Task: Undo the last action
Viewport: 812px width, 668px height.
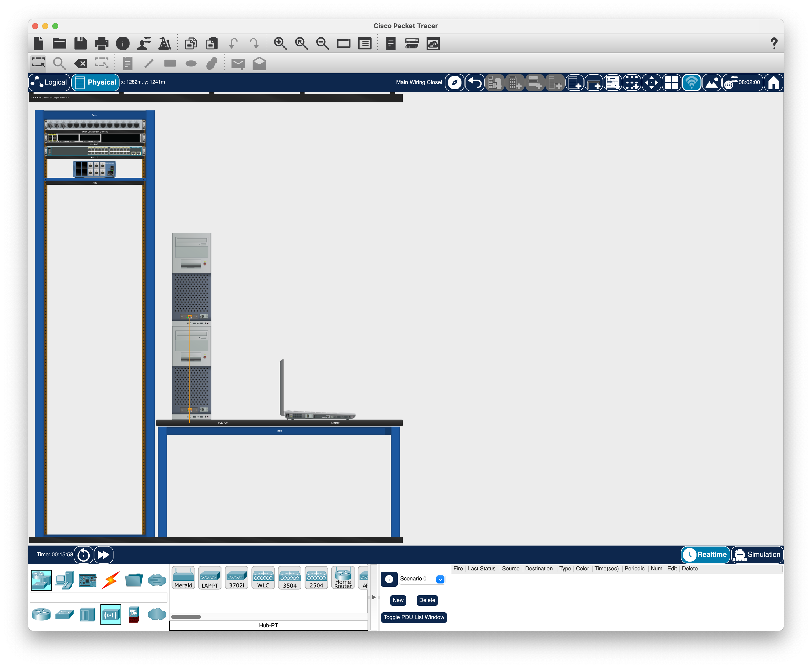Action: tap(233, 43)
